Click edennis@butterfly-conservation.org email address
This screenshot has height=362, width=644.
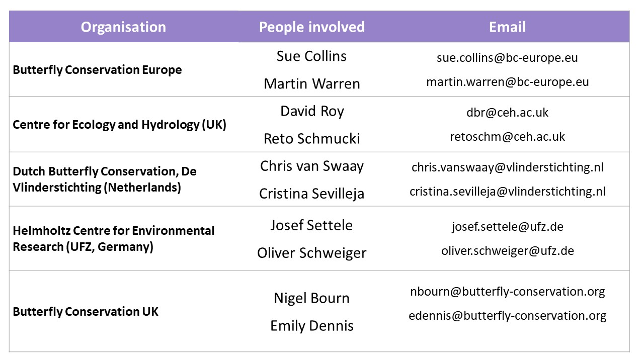pos(507,316)
